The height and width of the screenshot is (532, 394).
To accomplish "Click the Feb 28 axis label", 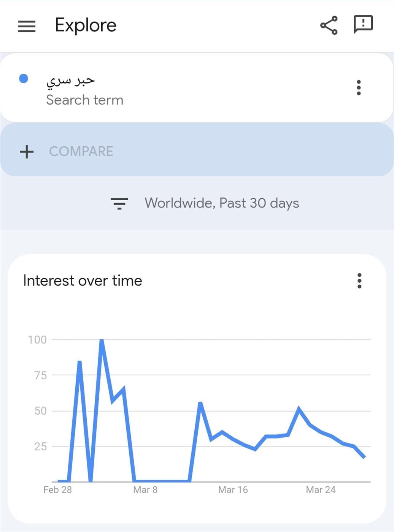I will [x=57, y=490].
